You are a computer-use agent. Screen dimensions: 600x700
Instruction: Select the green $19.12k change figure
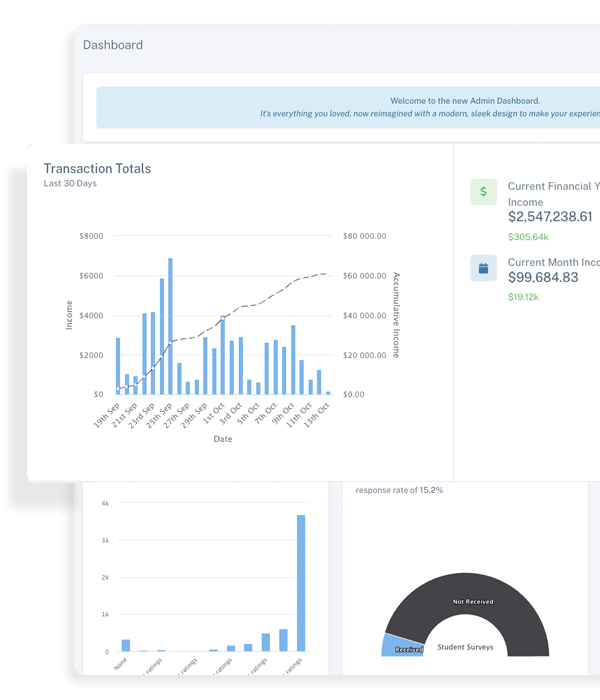pyautogui.click(x=524, y=297)
